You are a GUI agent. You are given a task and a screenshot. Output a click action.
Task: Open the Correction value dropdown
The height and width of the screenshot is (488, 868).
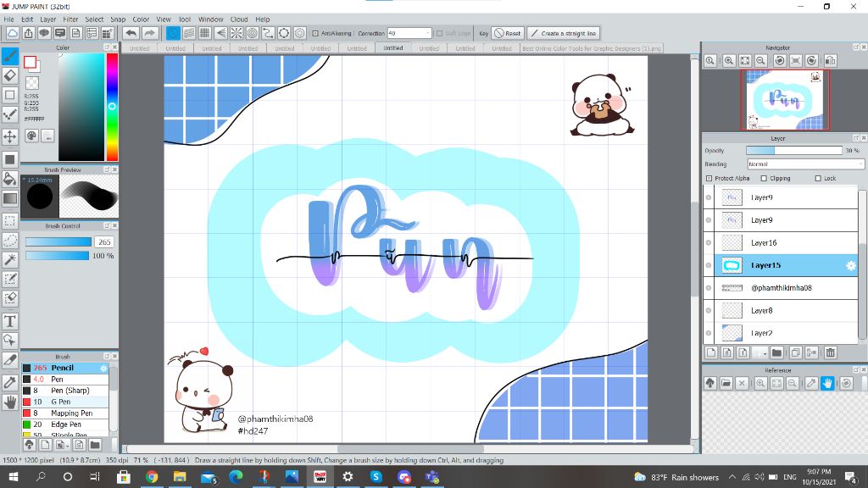pyautogui.click(x=428, y=33)
